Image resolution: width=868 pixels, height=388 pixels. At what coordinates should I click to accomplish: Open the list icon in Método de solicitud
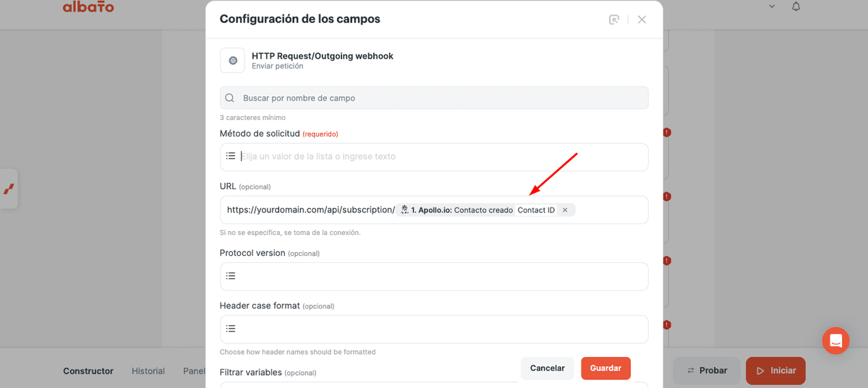231,156
